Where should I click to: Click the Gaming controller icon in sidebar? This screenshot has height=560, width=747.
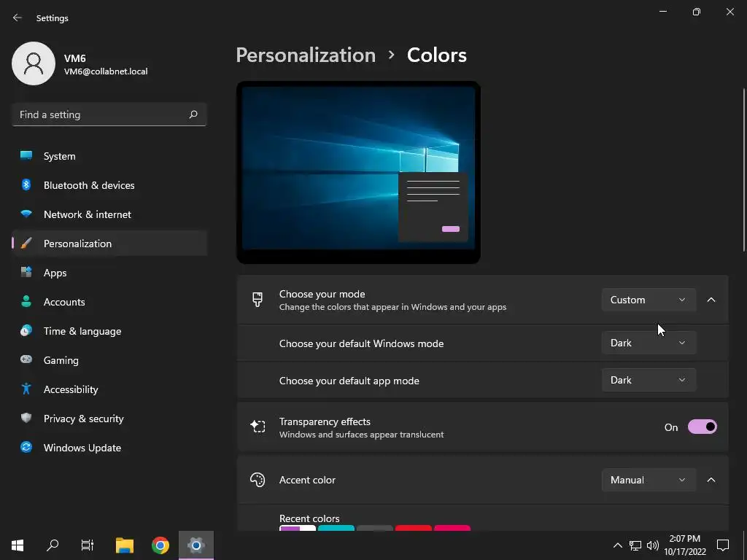26,359
